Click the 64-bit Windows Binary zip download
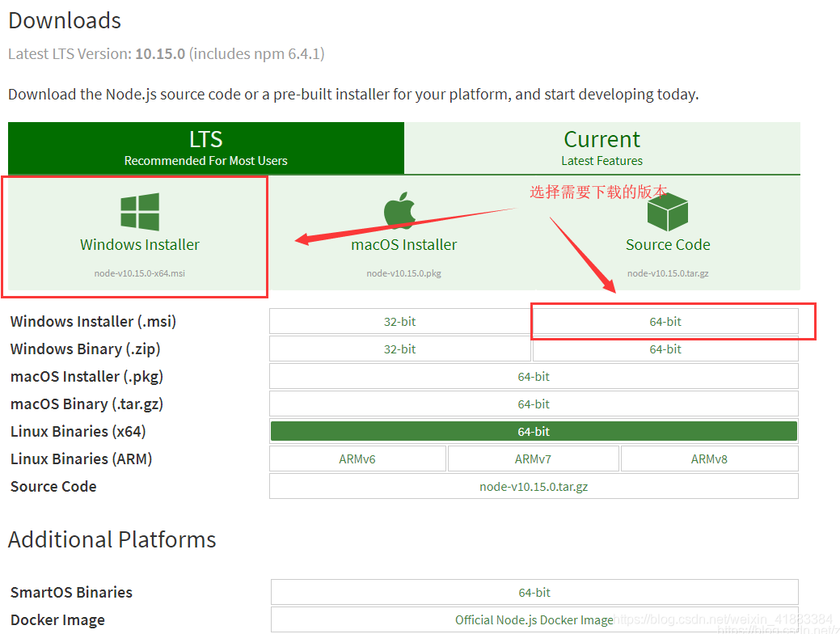Image resolution: width=840 pixels, height=634 pixels. click(665, 349)
